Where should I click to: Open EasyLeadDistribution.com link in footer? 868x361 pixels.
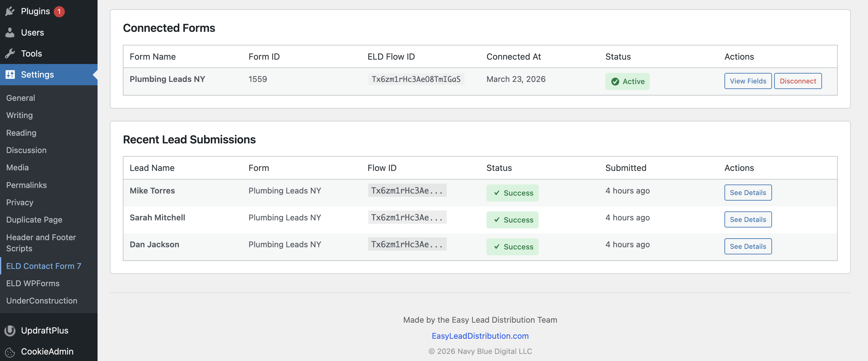(x=480, y=336)
